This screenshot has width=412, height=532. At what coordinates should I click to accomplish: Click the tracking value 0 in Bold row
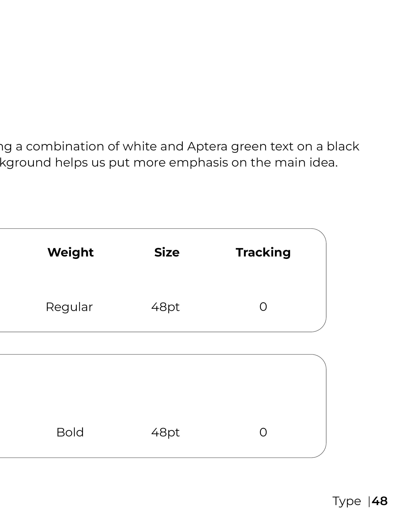tap(263, 432)
